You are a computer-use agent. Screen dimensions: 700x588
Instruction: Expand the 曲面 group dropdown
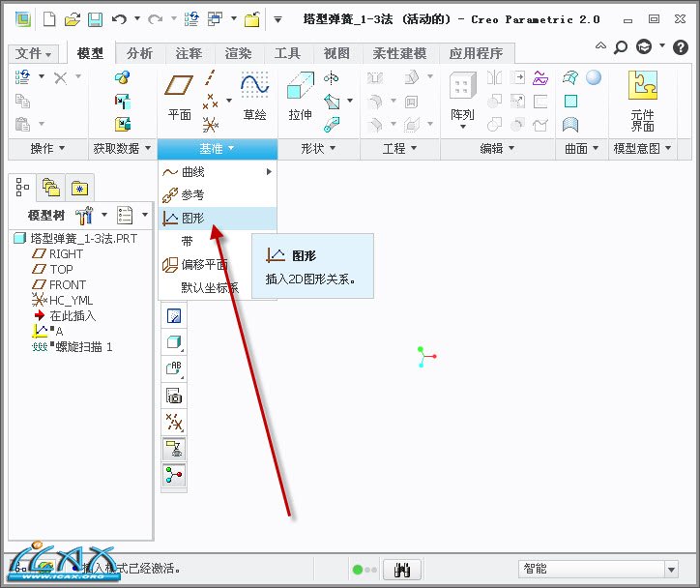(581, 149)
